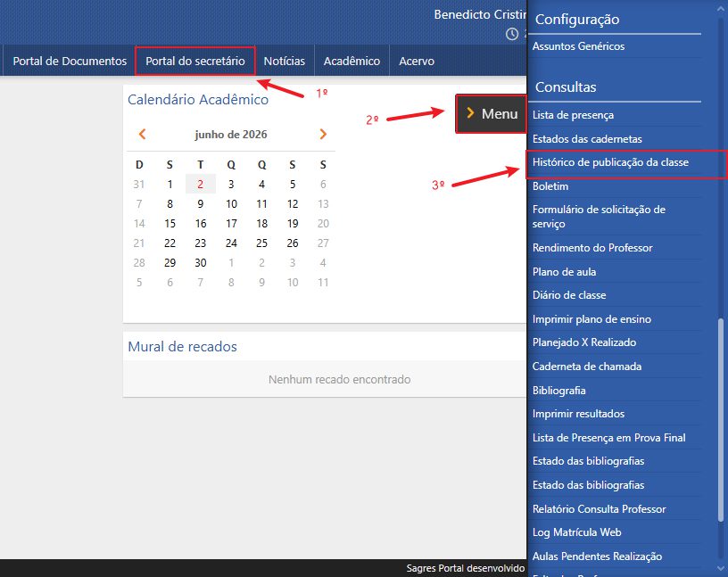Click the scrollbar down arrow in side menu
Screen dimensions: 728x577
721,569
